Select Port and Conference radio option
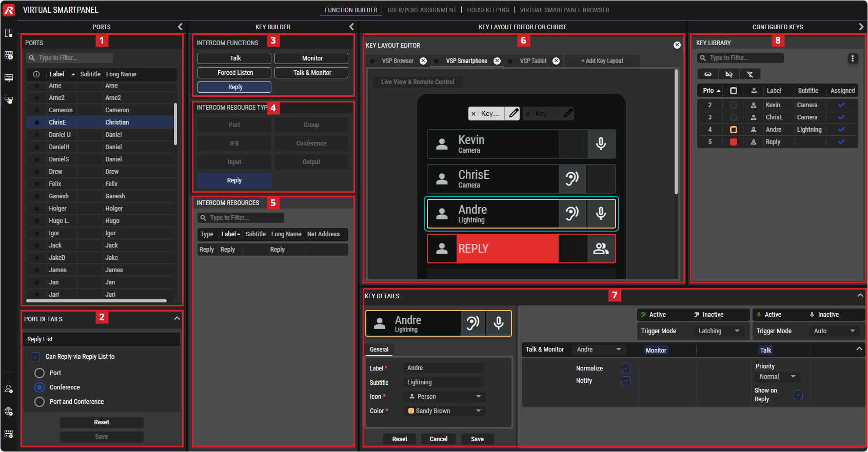Viewport: 868px width, 452px height. [40, 402]
